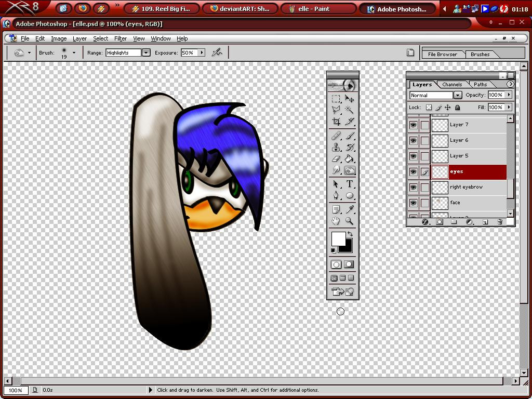Screen dimensions: 532x399
Task: Select the Ellipse shape tool
Action: [x=350, y=196]
